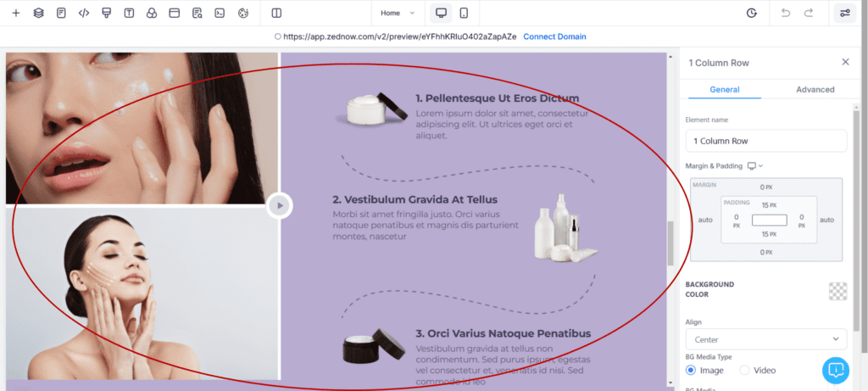Click the undo arrow
The height and width of the screenshot is (391, 868).
786,14
